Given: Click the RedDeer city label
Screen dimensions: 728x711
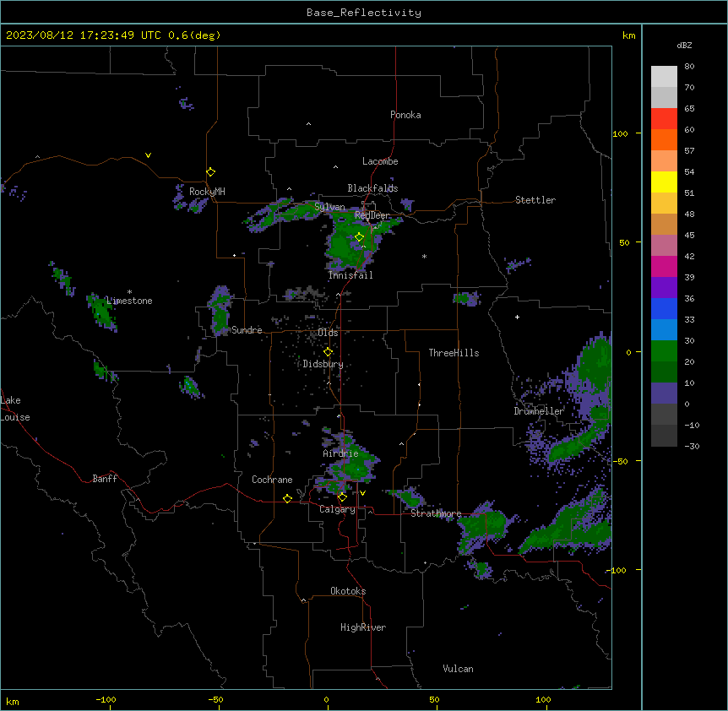Looking at the screenshot, I should pos(372,215).
